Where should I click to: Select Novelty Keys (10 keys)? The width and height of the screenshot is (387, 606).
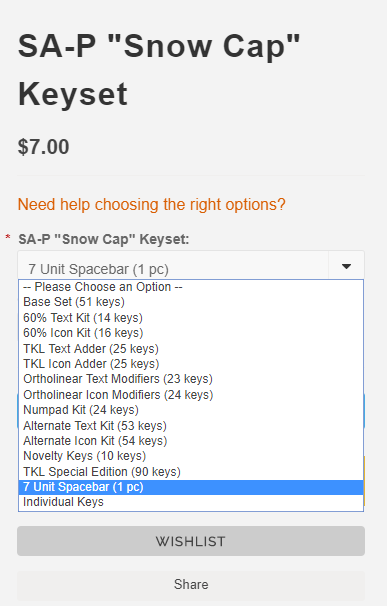pos(191,456)
